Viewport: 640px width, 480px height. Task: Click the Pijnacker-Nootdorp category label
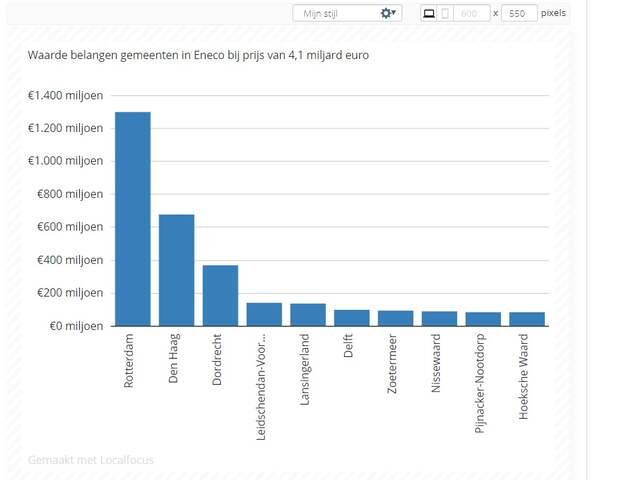480,383
